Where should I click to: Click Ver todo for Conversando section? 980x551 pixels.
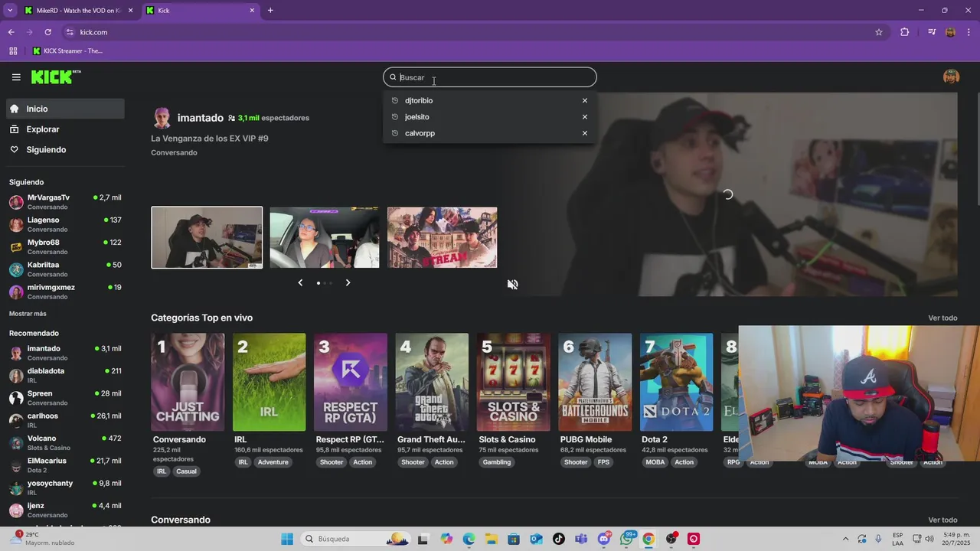click(942, 520)
